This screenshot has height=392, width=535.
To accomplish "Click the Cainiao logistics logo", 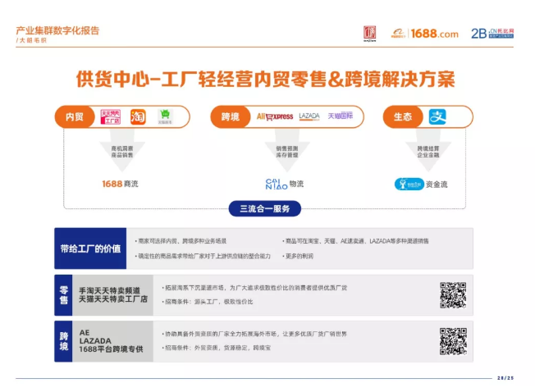I will 275,184.
